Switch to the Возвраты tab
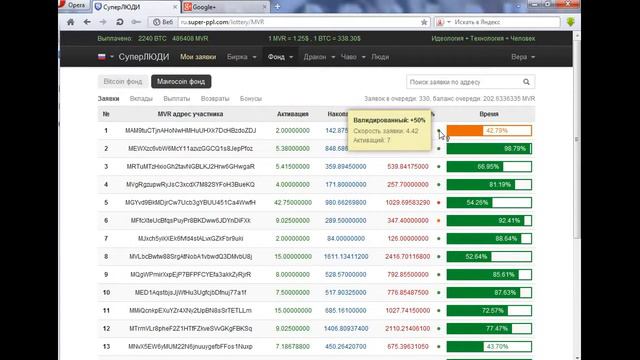 [x=215, y=99]
